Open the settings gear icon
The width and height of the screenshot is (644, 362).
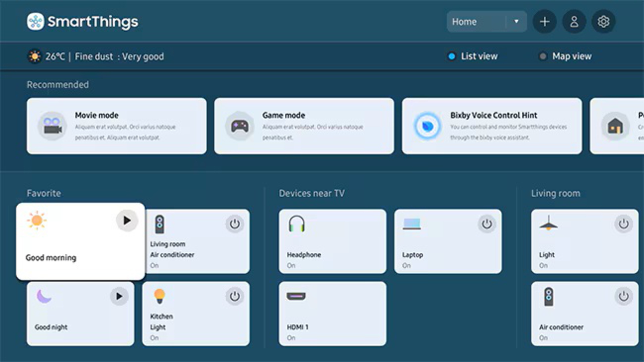pos(603,22)
